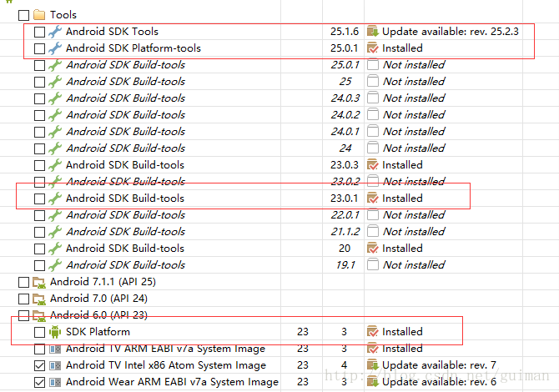The image size is (559, 392).
Task: Click the '23.0.3' revision value
Action: [x=345, y=165]
